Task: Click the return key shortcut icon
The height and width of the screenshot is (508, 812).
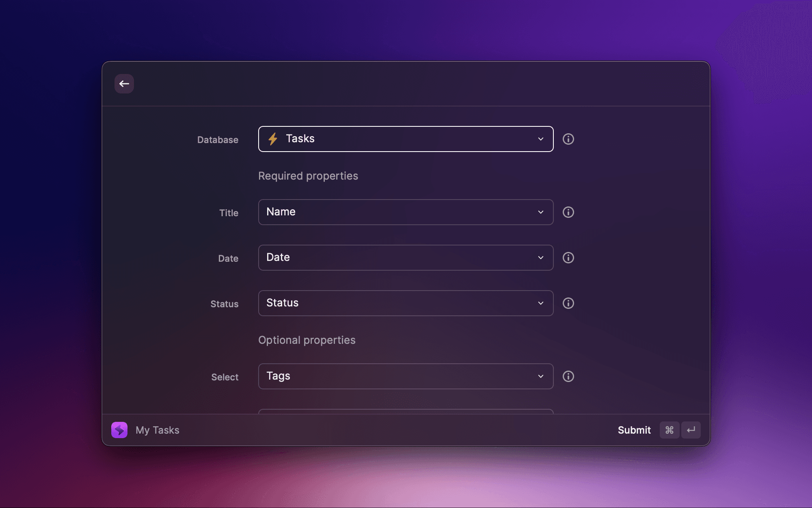Action: (x=691, y=430)
